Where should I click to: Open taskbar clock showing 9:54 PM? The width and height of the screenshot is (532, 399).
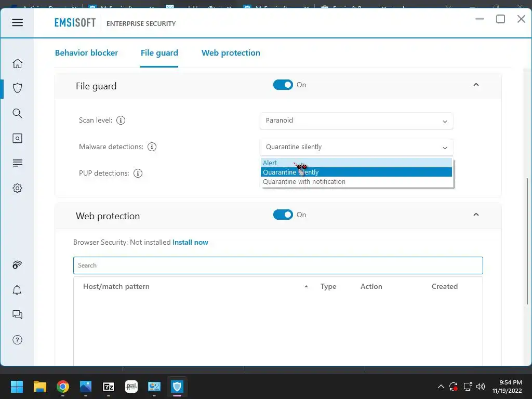click(507, 387)
